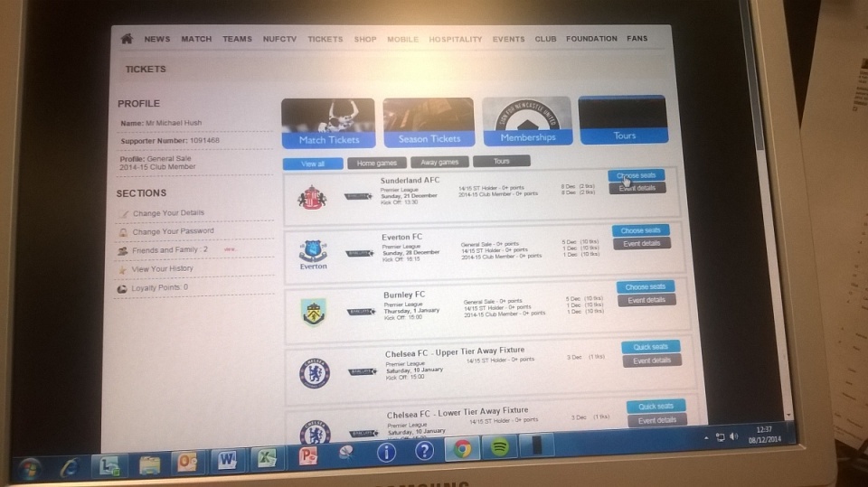Click the page scrollbar down arrow
Screen dimensions: 868x487
coord(788,415)
